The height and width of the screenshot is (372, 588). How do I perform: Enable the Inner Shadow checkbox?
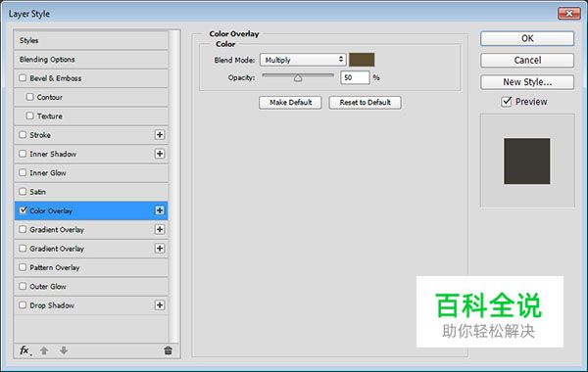click(23, 154)
